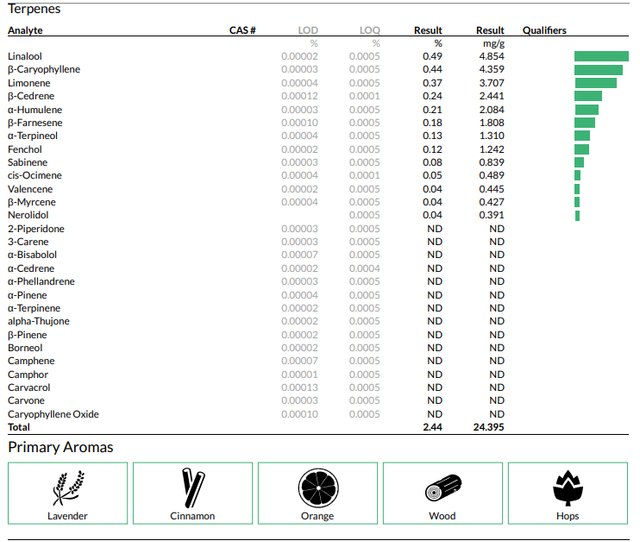Select the β-Cedrene result 2.441
Viewport: 640px width, 542px height.
491,96
